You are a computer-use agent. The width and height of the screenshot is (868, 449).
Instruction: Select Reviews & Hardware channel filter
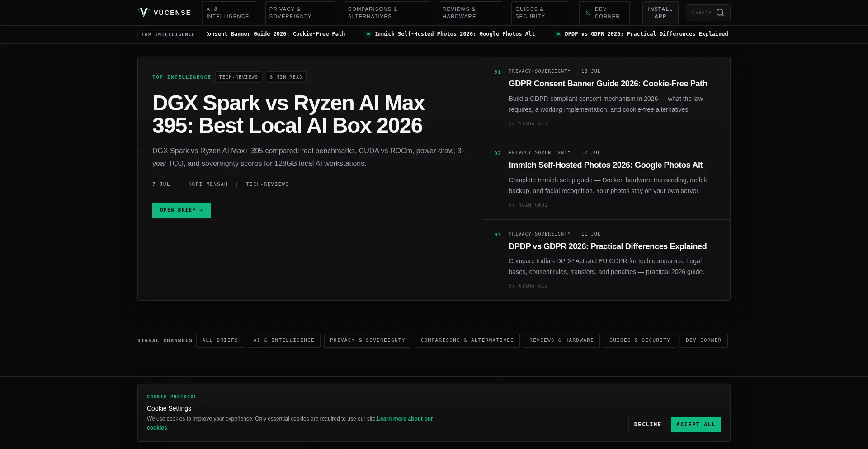pos(561,340)
